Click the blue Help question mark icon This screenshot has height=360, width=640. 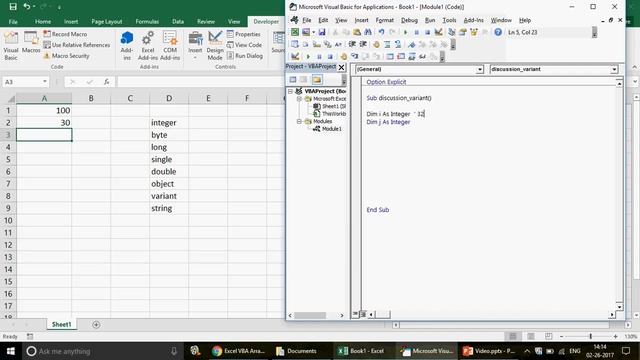(x=498, y=32)
